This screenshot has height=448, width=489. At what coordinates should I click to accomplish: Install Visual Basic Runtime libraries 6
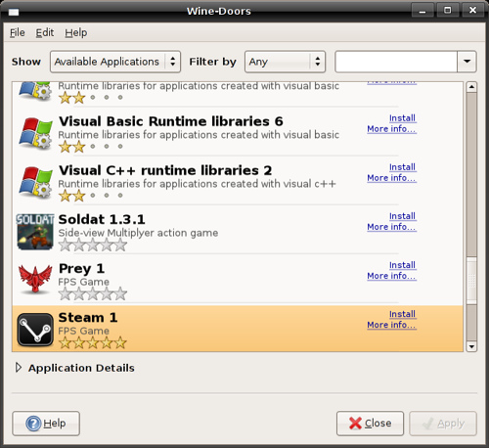[402, 118]
